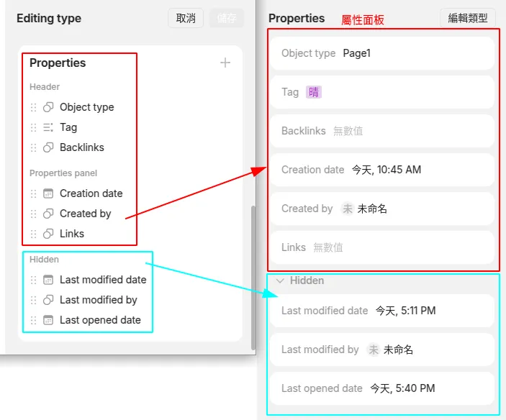Click Creation date value 今天, 10:45 AM
Viewport: 506px width, 420px height.
tap(387, 170)
